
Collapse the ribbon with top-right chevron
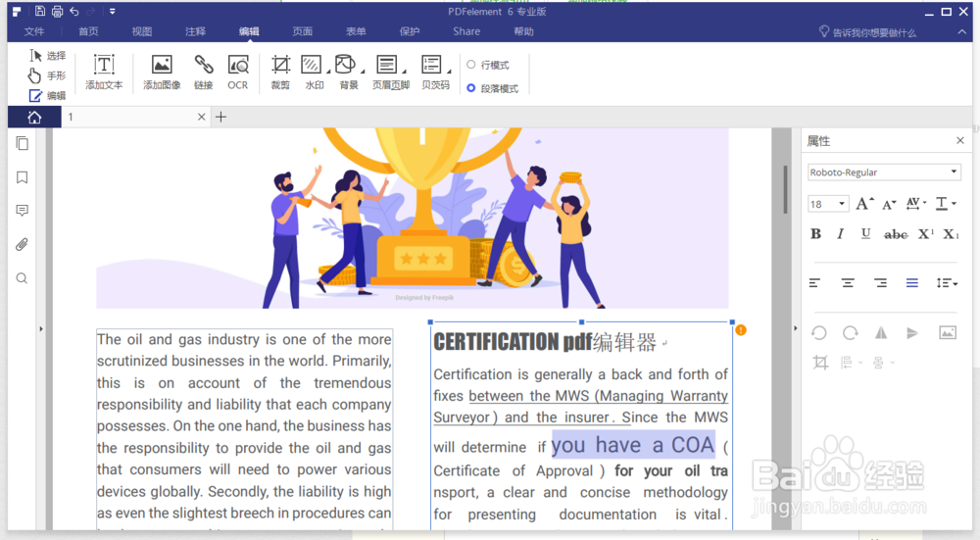pyautogui.click(x=962, y=32)
